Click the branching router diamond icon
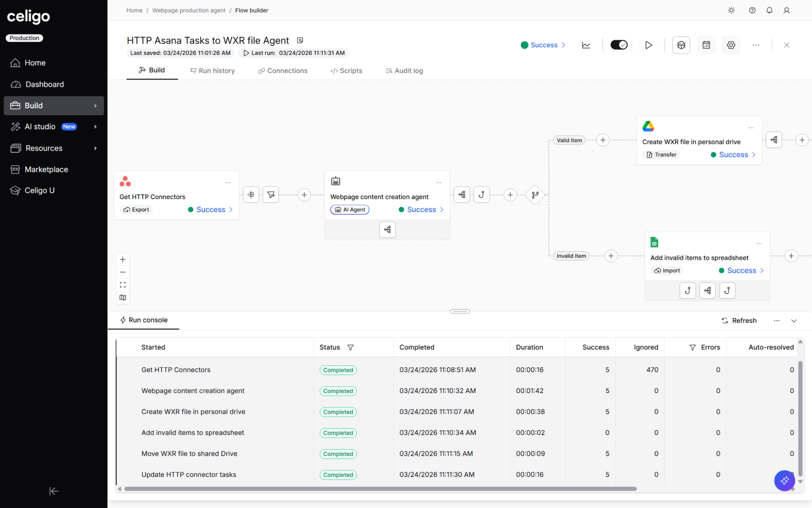 click(535, 195)
